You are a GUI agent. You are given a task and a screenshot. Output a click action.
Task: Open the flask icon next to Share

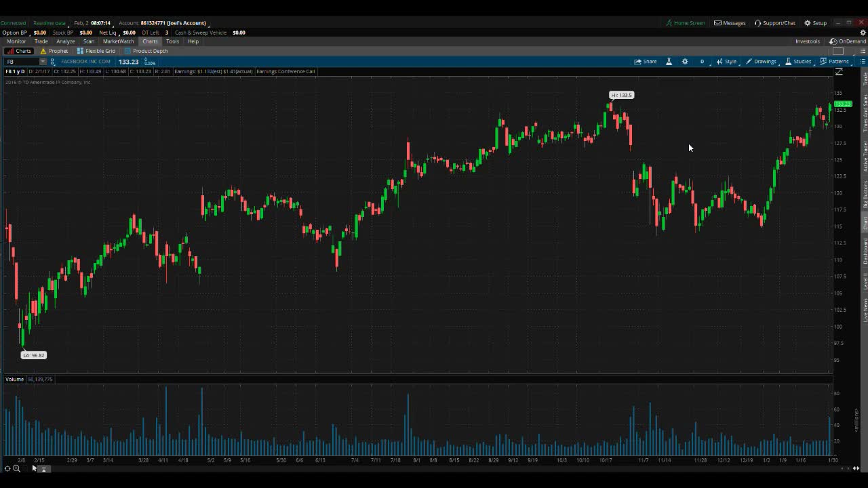coord(669,62)
